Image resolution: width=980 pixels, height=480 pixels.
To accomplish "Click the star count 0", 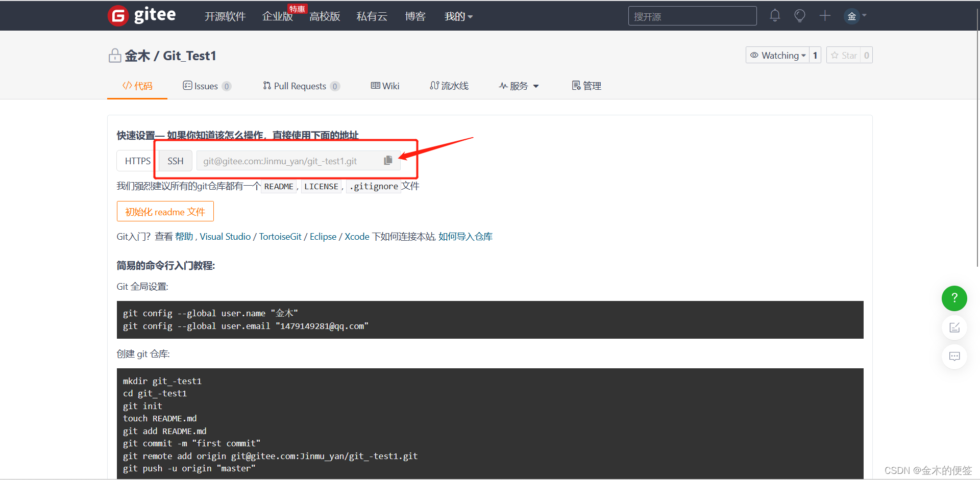I will [x=867, y=55].
